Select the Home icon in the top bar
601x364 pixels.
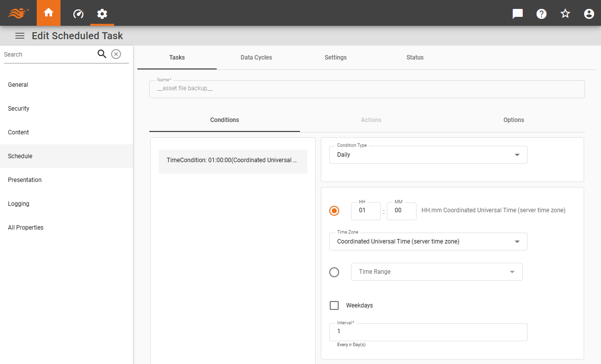click(x=48, y=13)
